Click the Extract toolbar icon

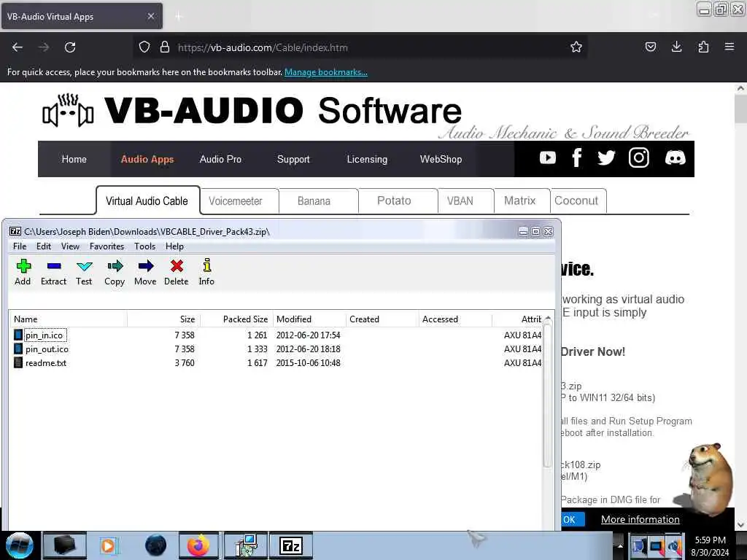(53, 272)
